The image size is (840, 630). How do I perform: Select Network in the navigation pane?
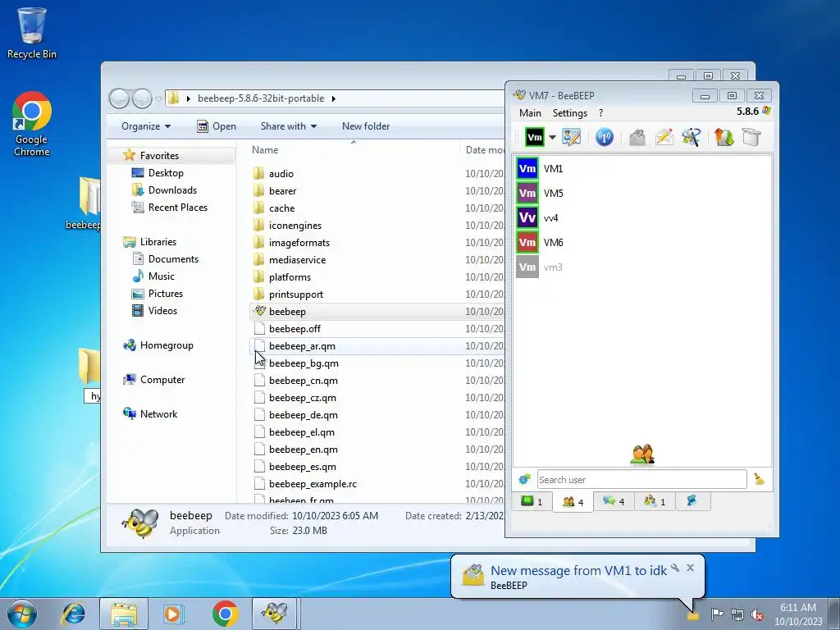click(158, 414)
